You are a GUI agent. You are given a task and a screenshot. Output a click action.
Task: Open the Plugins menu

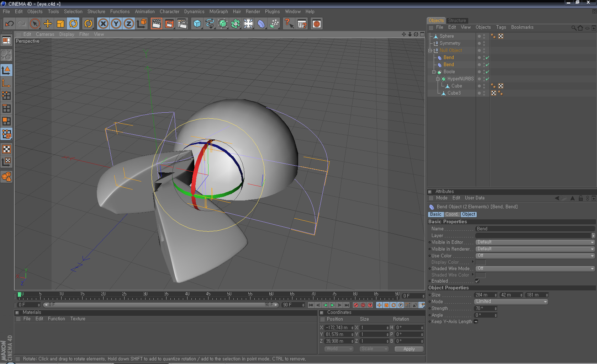point(272,11)
